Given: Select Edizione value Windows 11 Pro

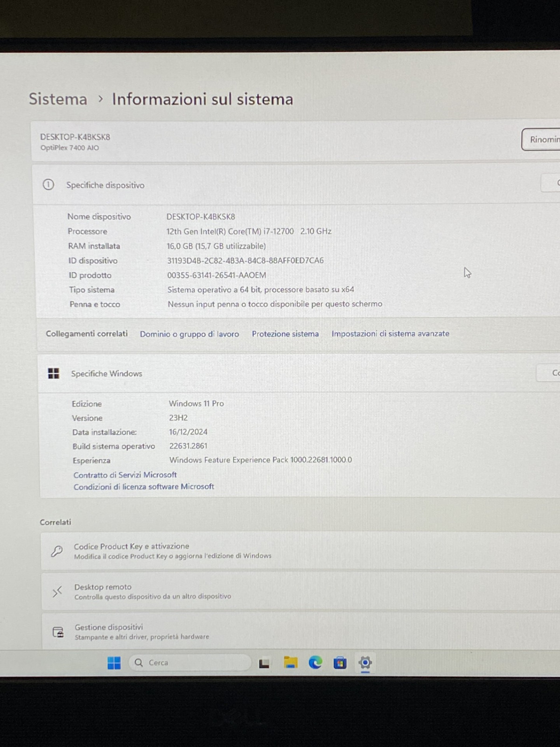Looking at the screenshot, I should 196,403.
